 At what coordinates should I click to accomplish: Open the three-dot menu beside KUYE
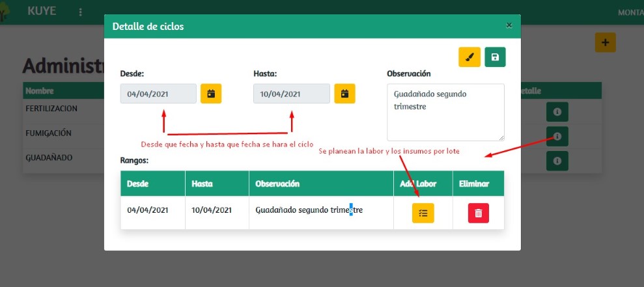tap(80, 12)
